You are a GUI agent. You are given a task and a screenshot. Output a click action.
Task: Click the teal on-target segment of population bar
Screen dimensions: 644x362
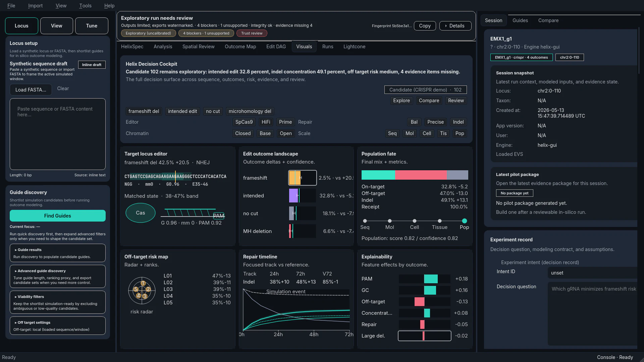[x=378, y=175]
